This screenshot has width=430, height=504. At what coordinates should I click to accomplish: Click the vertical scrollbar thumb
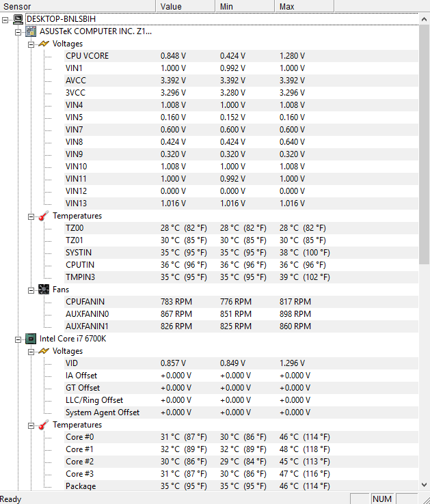click(424, 145)
